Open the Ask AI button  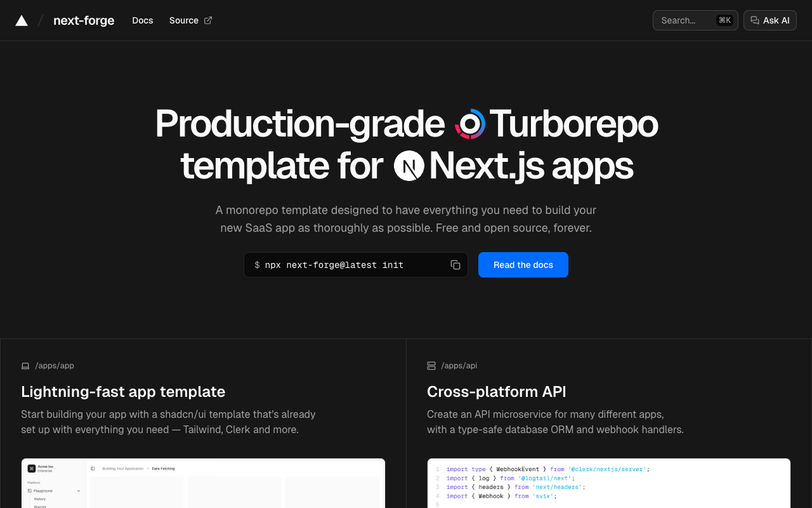click(x=769, y=20)
